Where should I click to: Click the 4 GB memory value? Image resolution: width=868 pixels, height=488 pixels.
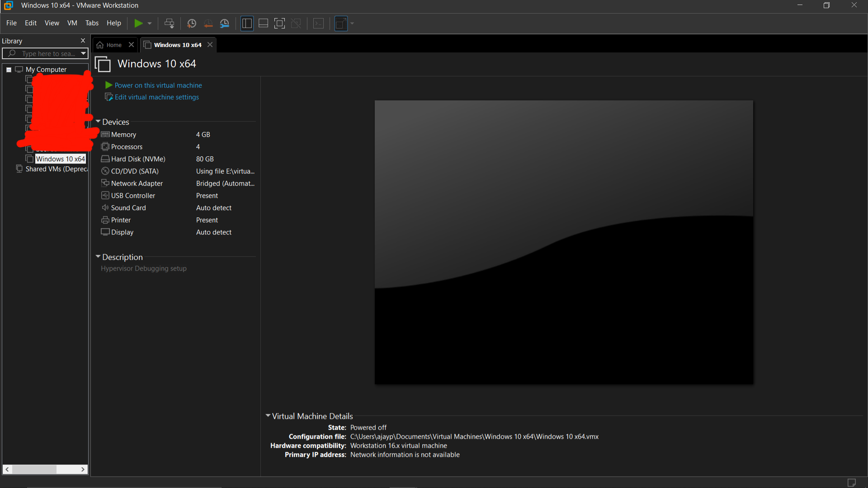pyautogui.click(x=203, y=135)
